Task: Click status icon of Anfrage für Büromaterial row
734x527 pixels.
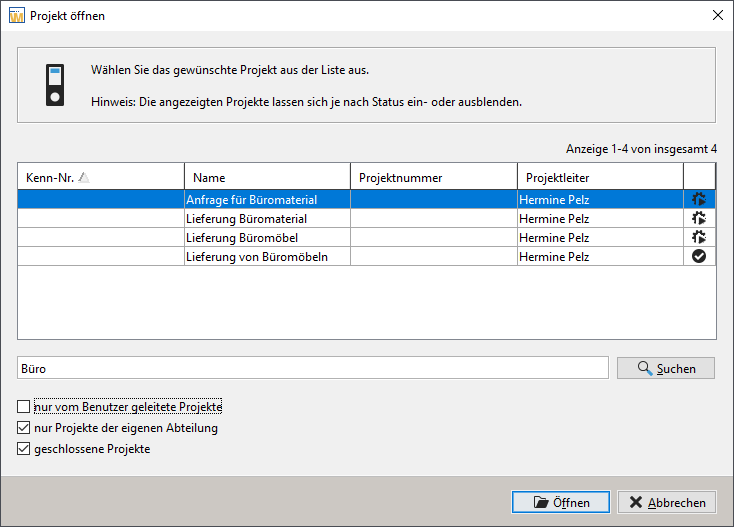Action: [699, 199]
